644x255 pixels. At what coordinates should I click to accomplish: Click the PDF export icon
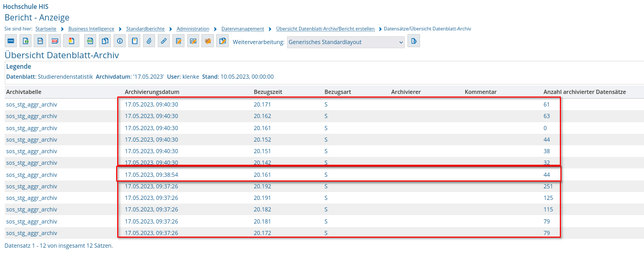coord(55,41)
